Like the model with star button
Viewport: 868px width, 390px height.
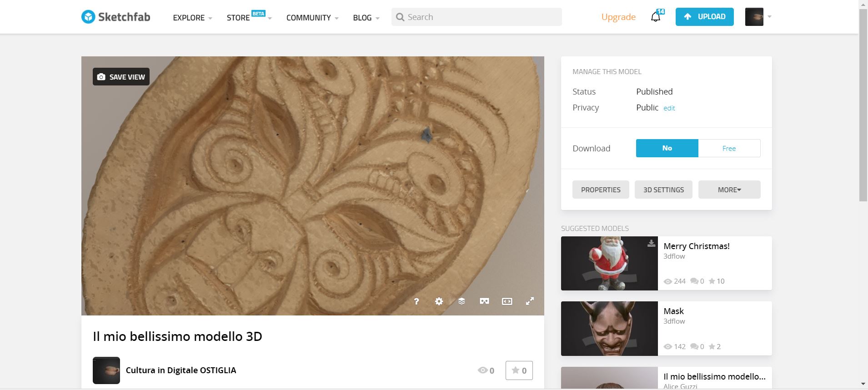pos(519,370)
